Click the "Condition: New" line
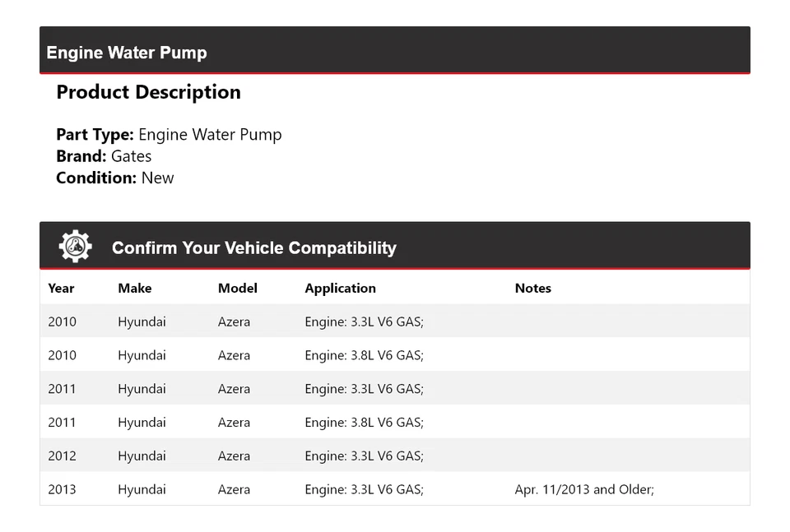Image resolution: width=790 pixels, height=532 pixels. 115,178
